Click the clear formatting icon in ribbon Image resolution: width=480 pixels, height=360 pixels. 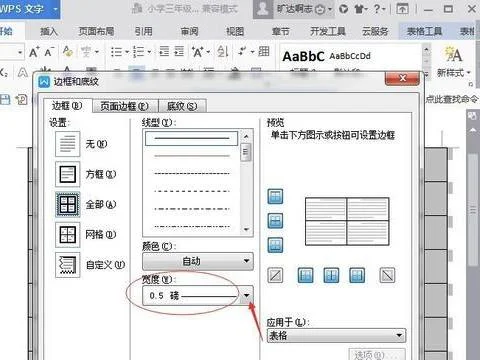pos(68,51)
